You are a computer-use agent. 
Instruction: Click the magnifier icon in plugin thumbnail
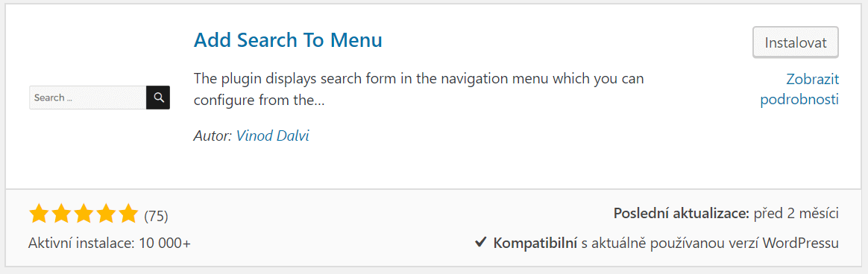click(x=158, y=98)
